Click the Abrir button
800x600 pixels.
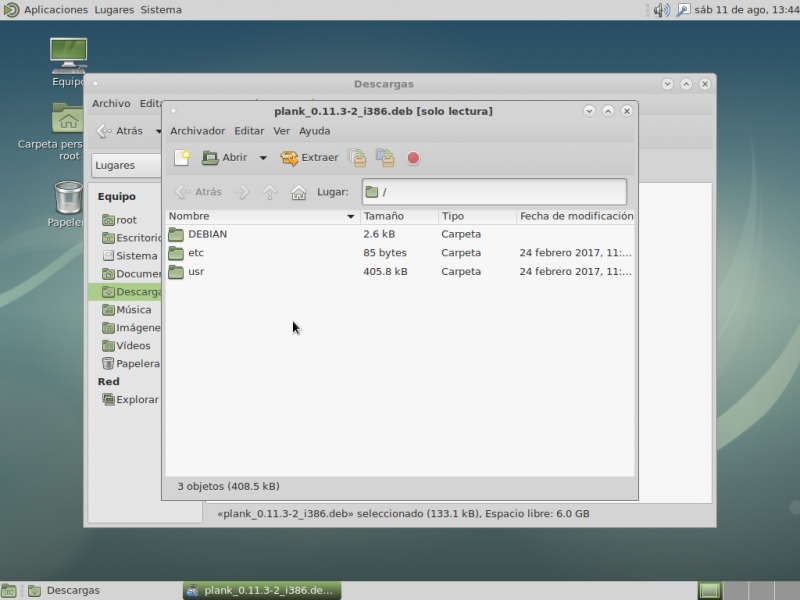point(225,157)
